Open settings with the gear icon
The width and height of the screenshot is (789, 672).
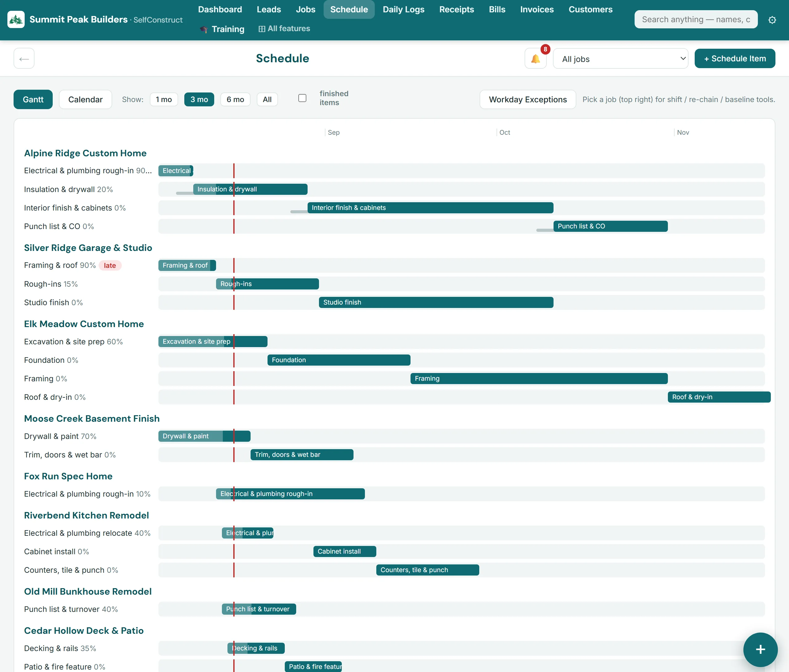click(x=772, y=20)
